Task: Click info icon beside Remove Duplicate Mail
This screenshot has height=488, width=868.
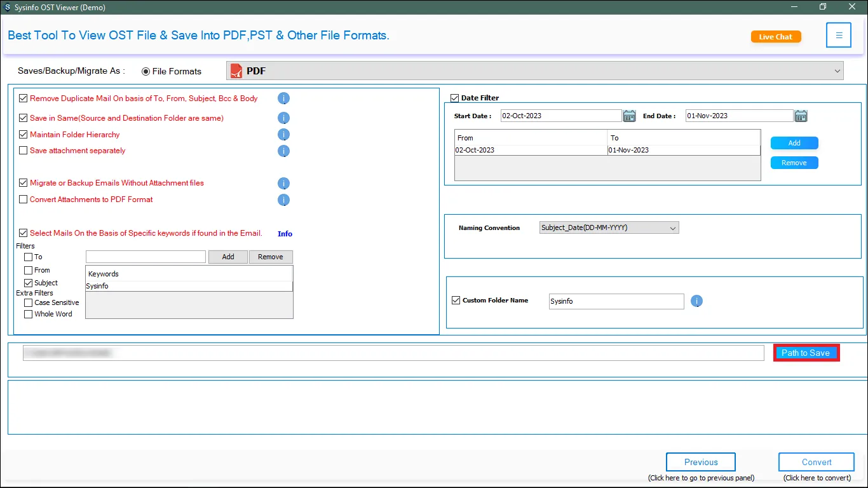Action: (283, 98)
